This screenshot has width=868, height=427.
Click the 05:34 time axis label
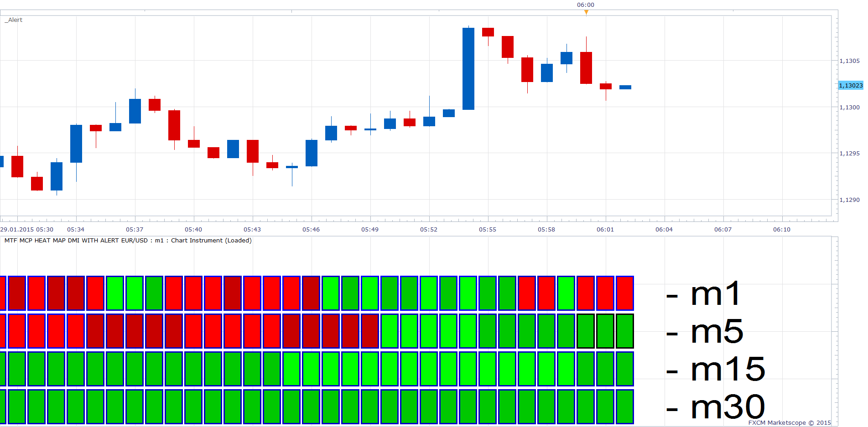point(76,229)
